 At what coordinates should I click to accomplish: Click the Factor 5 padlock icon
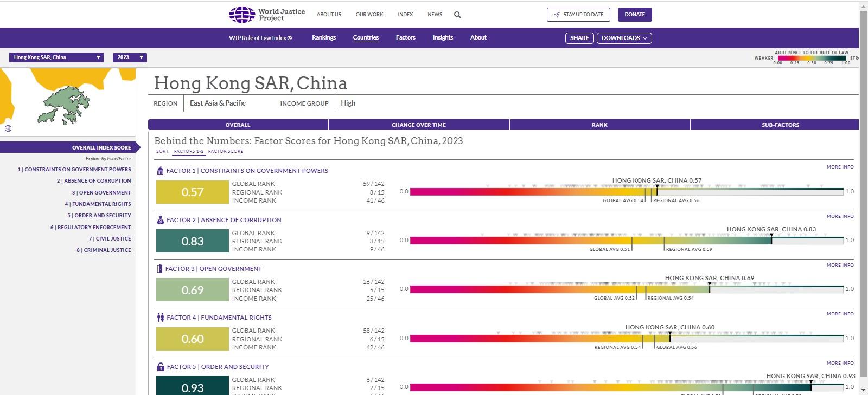click(160, 367)
